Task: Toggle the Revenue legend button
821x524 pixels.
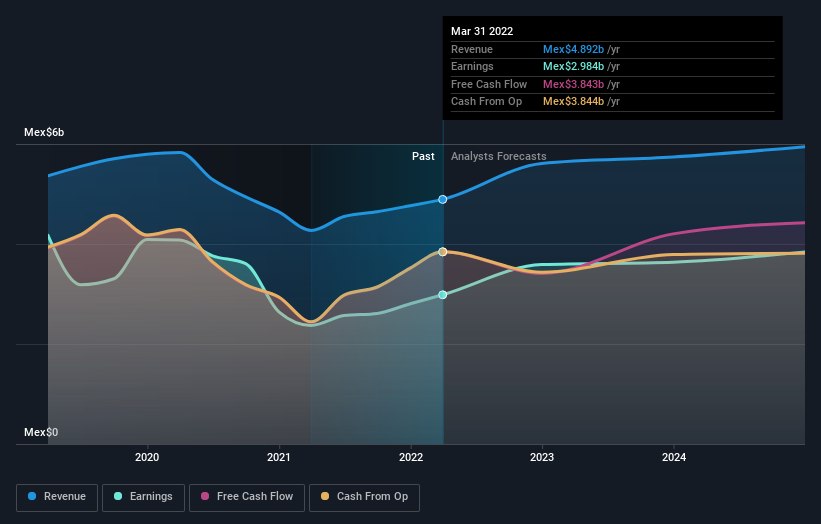Action: click(57, 497)
